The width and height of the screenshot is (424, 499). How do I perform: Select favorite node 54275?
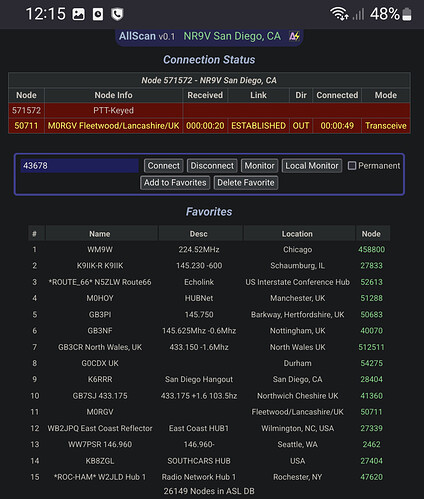(x=371, y=363)
